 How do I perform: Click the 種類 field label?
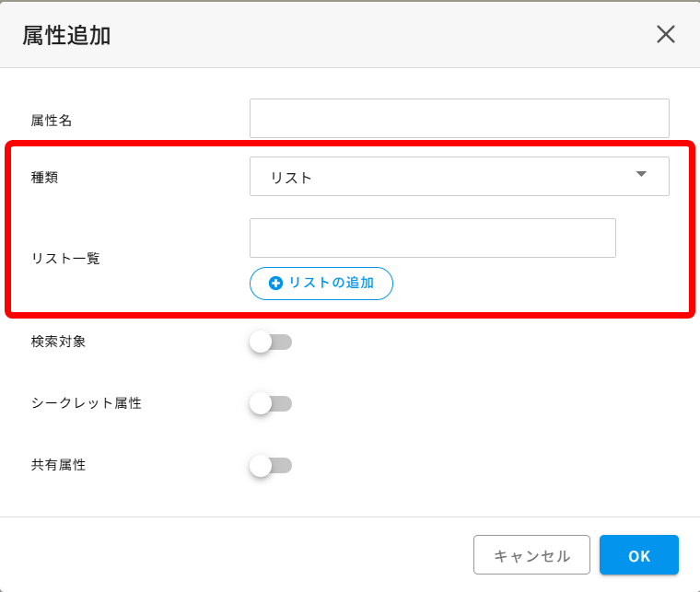44,178
